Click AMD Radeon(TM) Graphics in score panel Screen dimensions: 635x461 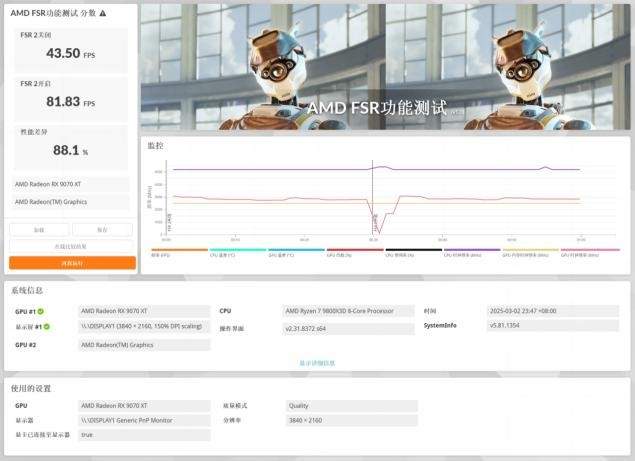click(71, 202)
